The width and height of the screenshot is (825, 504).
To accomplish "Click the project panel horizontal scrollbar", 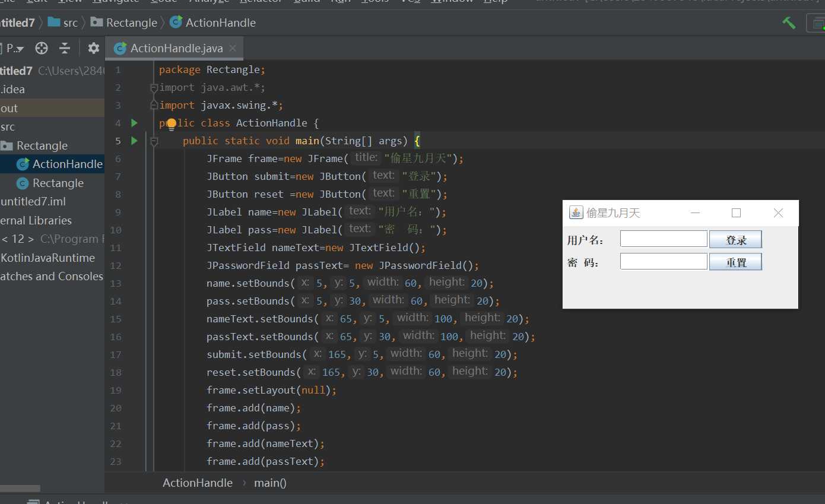I will coord(20,489).
